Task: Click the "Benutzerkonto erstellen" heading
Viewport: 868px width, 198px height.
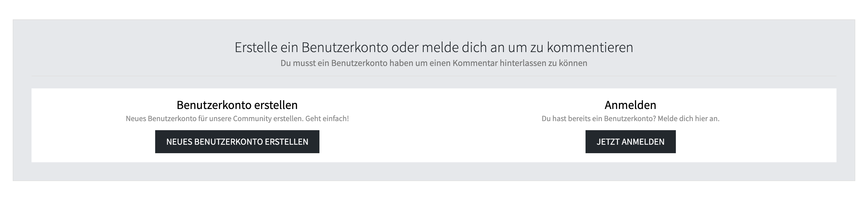Action: (237, 105)
